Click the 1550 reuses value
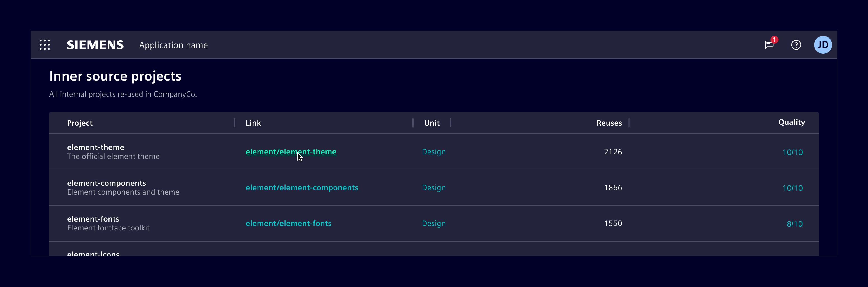 pos(613,223)
